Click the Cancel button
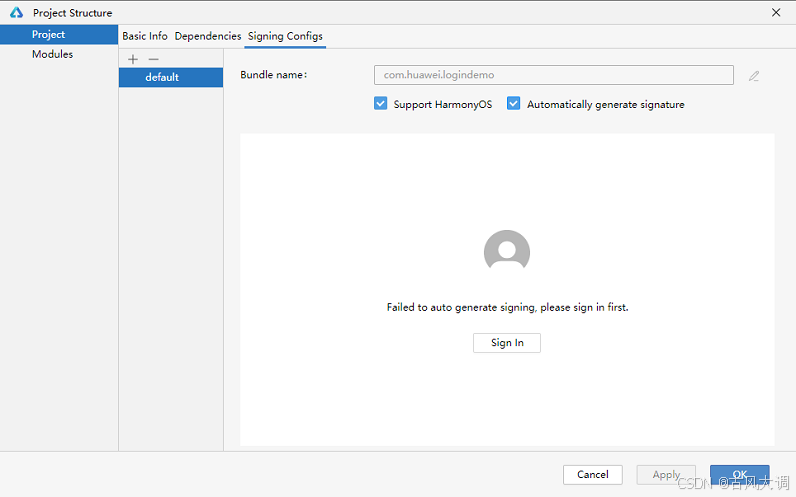Screen dimensions: 796x497 pyautogui.click(x=592, y=475)
